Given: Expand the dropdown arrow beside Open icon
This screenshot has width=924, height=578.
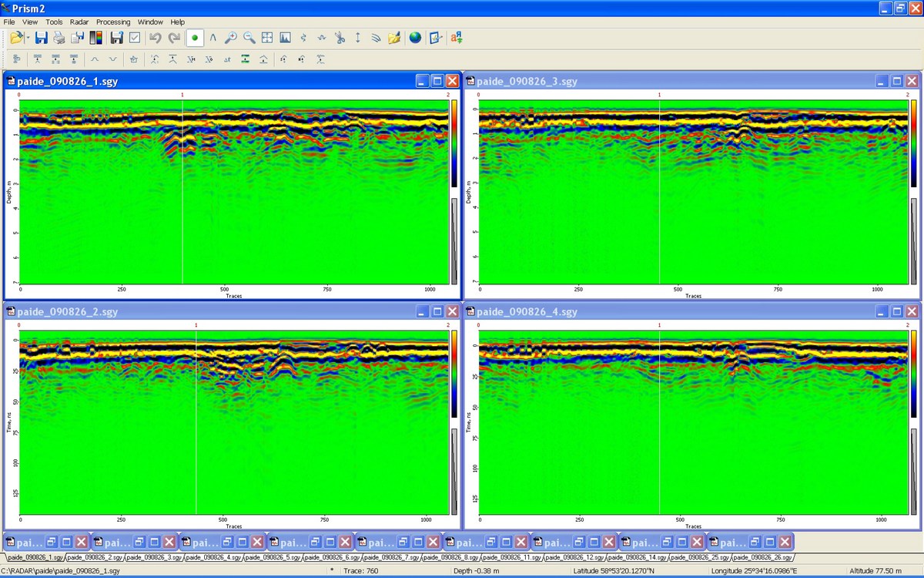Looking at the screenshot, I should pos(28,38).
